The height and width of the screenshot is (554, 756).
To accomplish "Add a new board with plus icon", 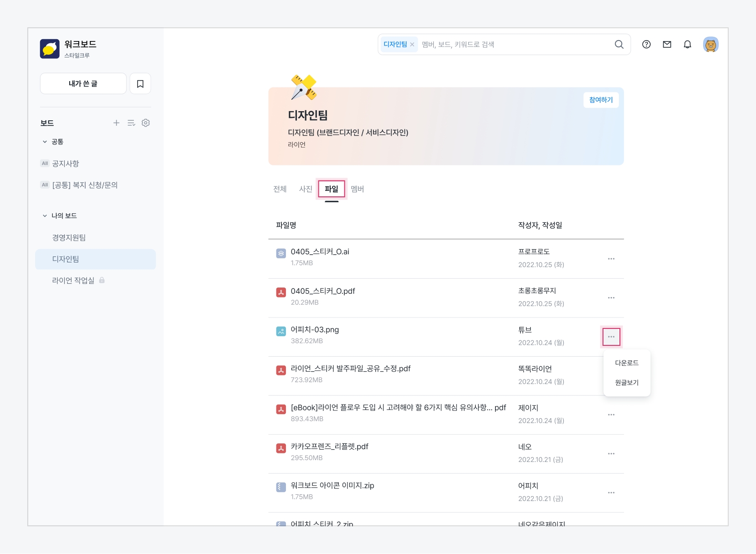I will [117, 123].
